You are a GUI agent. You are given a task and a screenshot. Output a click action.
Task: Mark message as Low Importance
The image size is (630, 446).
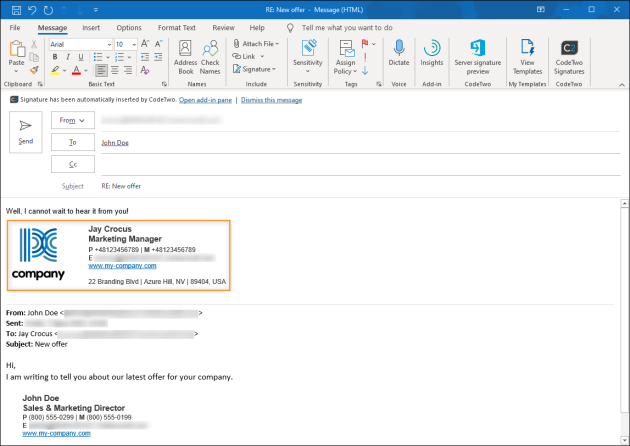[365, 71]
